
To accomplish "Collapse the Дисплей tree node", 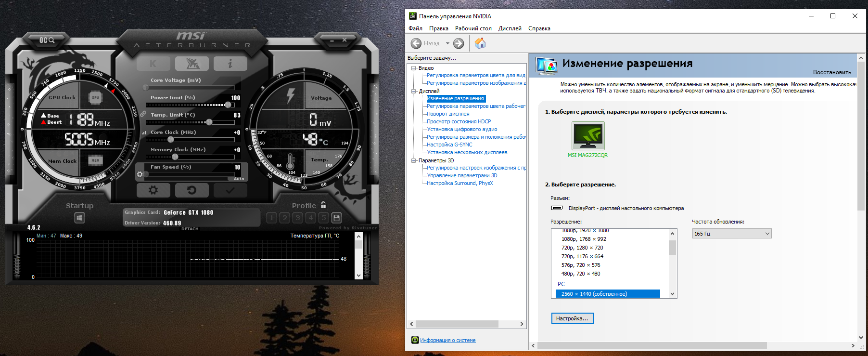I will click(x=413, y=91).
